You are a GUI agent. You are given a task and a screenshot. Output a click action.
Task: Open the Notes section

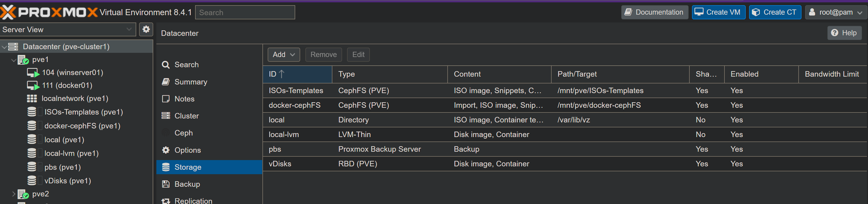pos(209,99)
